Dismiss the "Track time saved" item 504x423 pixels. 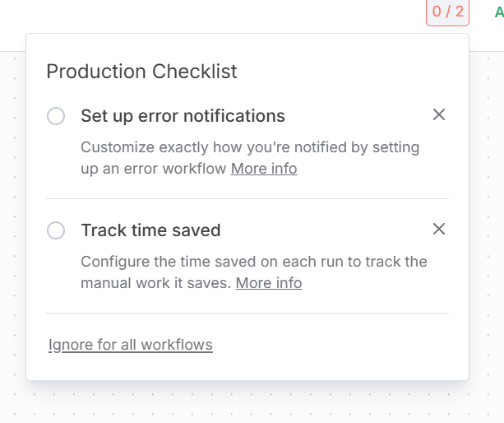pos(439,229)
